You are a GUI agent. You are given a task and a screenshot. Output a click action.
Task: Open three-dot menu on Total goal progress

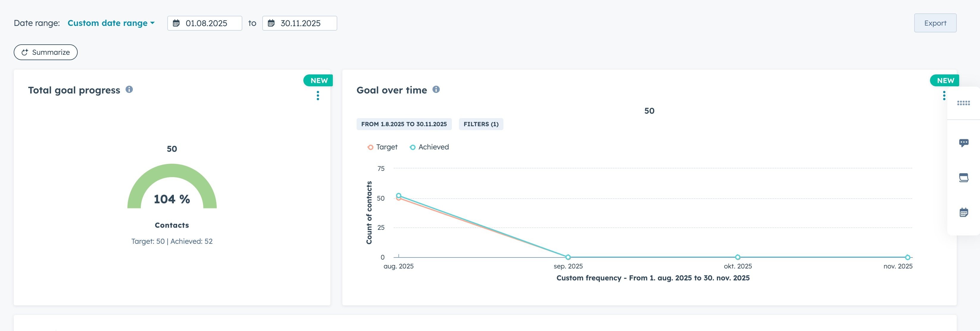click(x=318, y=96)
